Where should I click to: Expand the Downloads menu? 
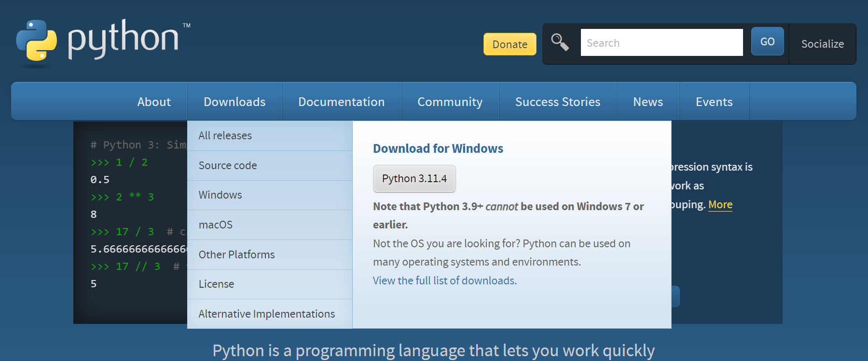(234, 102)
